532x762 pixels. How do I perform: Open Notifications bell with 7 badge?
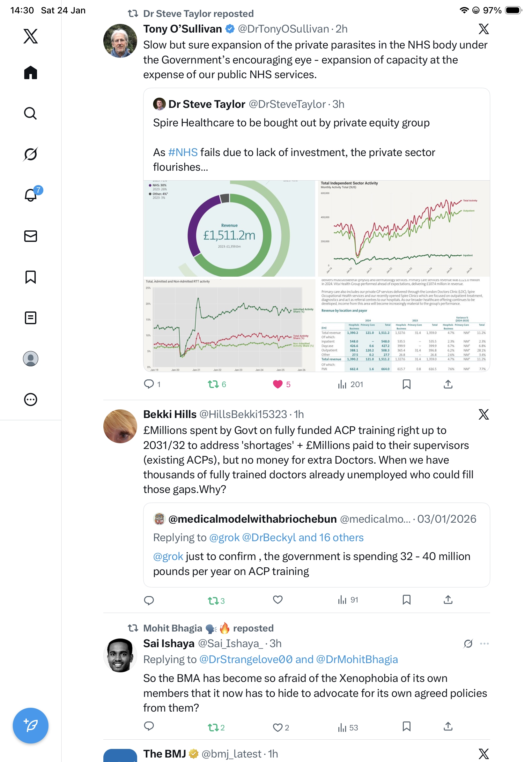click(x=31, y=195)
